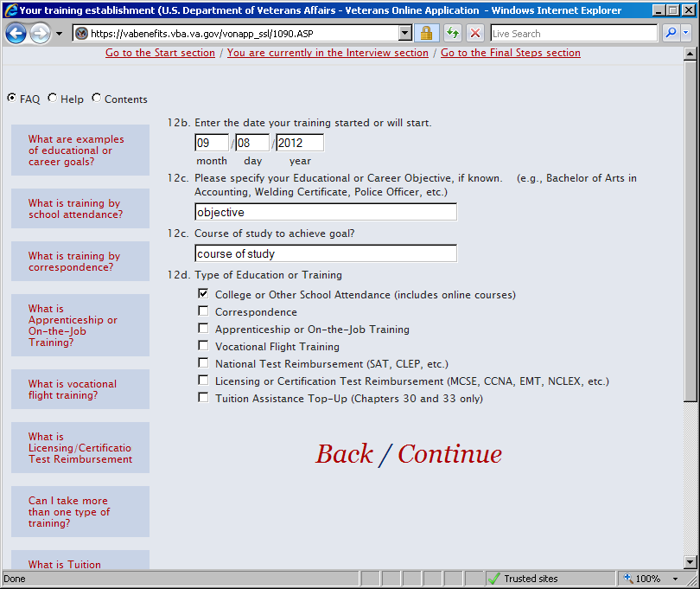Select the Contents radio button

tap(97, 98)
